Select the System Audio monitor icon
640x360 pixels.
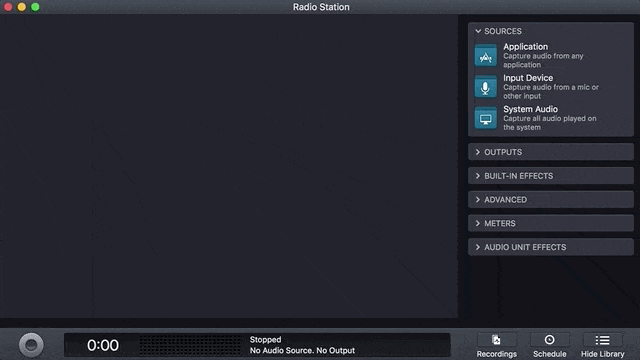485,118
